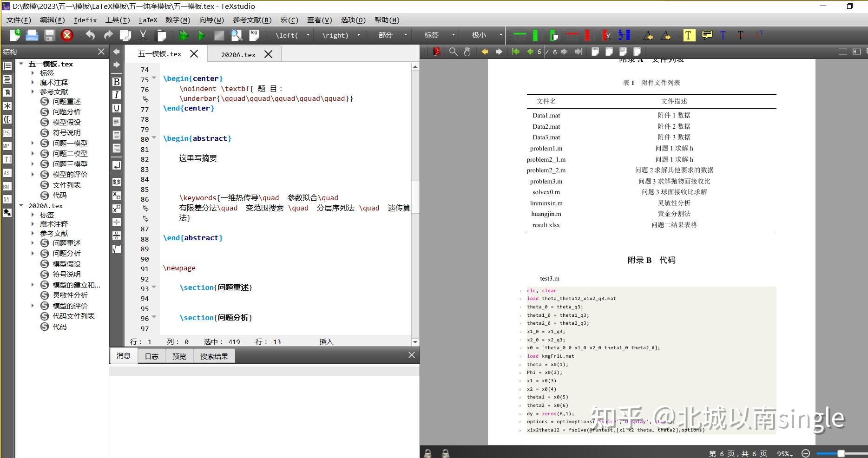Open the 数学(M) menu
The width and height of the screenshot is (868, 458).
(x=178, y=20)
